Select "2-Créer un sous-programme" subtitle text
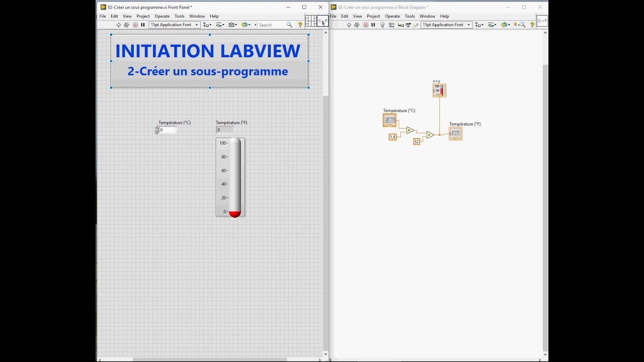644x362 pixels. (208, 71)
